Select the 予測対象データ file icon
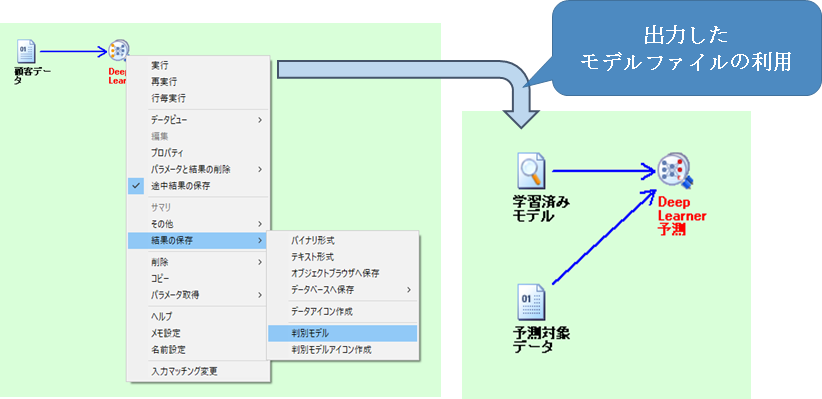This screenshot has width=822, height=399. click(x=532, y=302)
